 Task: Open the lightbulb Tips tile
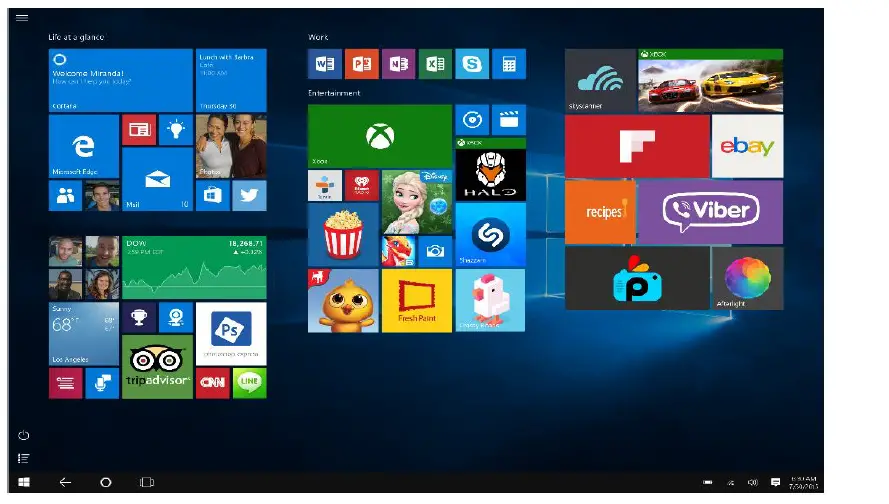pyautogui.click(x=176, y=130)
